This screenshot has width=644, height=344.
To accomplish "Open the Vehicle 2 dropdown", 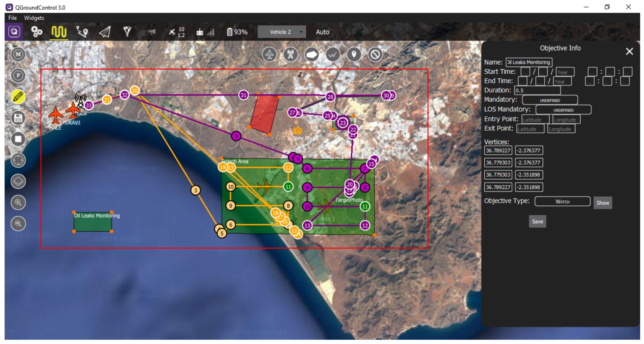I will (x=282, y=32).
